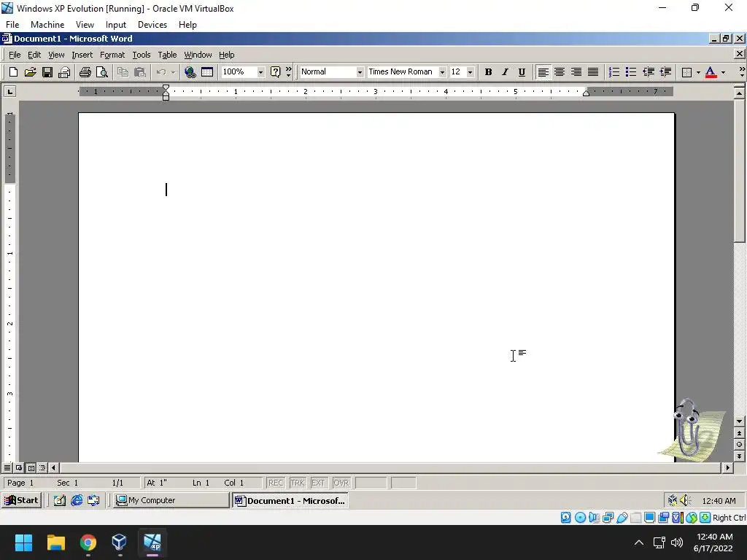Click the Copy icon in the toolbar
The height and width of the screenshot is (560, 747).
click(x=123, y=72)
